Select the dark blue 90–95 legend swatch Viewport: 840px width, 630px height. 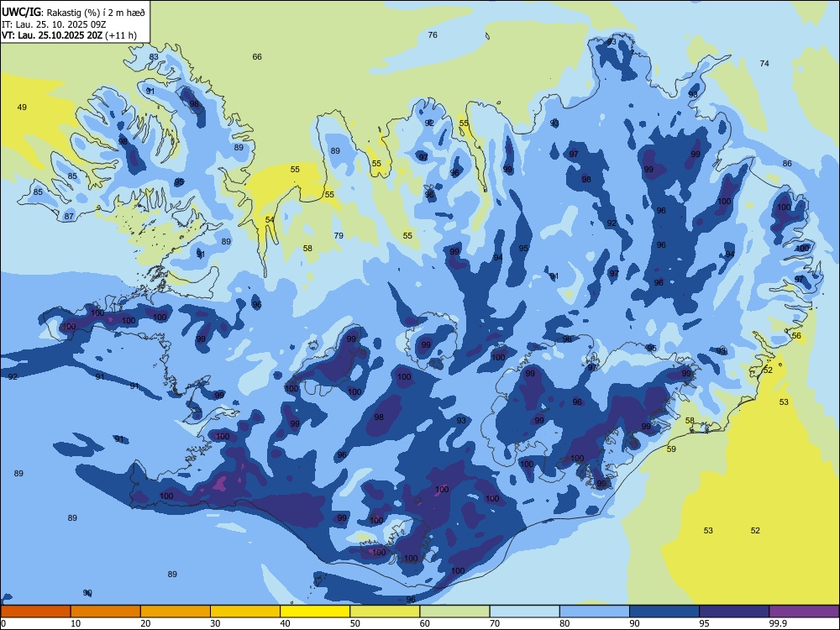pyautogui.click(x=664, y=612)
